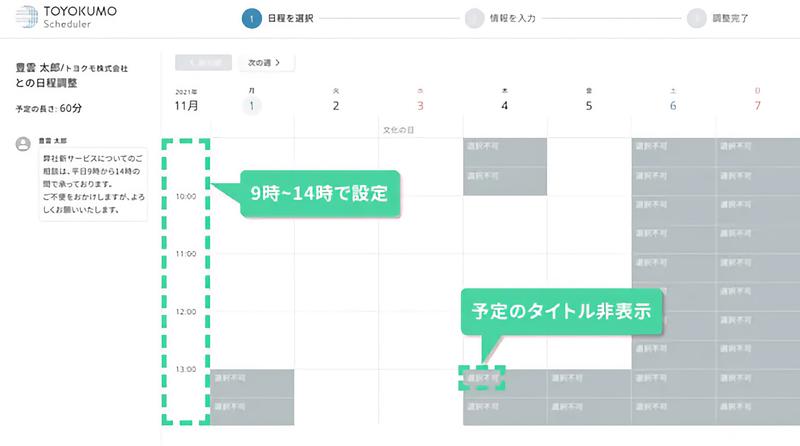Click the TOYOKUMO Scheduler logo icon

point(27,16)
